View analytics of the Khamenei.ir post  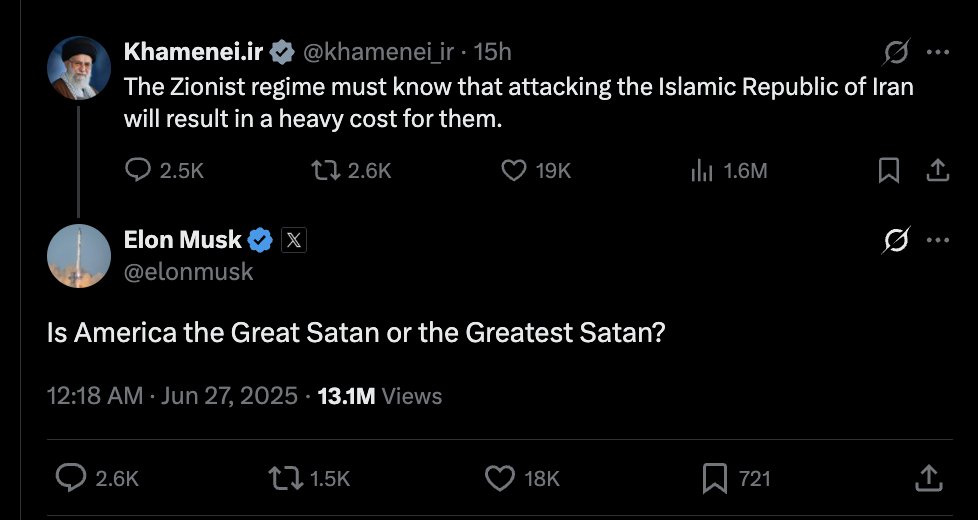703,171
